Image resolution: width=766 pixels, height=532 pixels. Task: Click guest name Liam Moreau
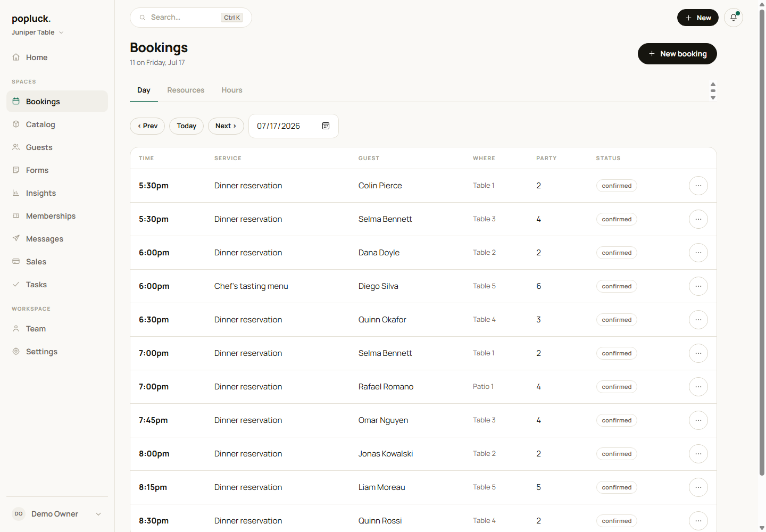[381, 487]
